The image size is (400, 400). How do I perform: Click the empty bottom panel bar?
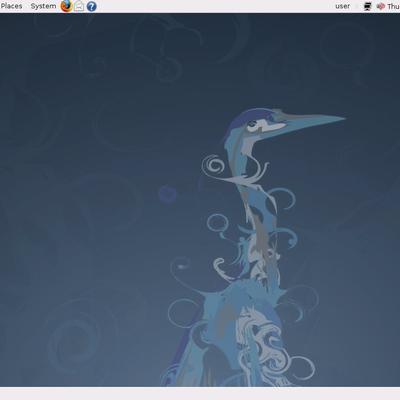coord(200,394)
